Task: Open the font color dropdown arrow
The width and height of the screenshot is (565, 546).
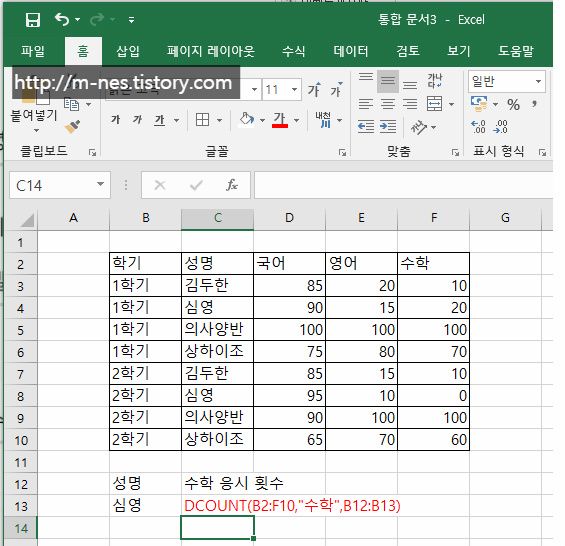Action: [x=297, y=120]
